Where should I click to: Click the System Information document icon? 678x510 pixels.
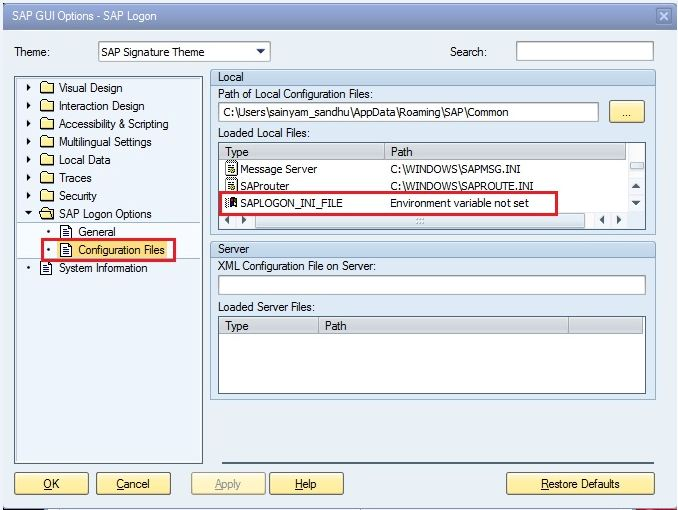(47, 268)
